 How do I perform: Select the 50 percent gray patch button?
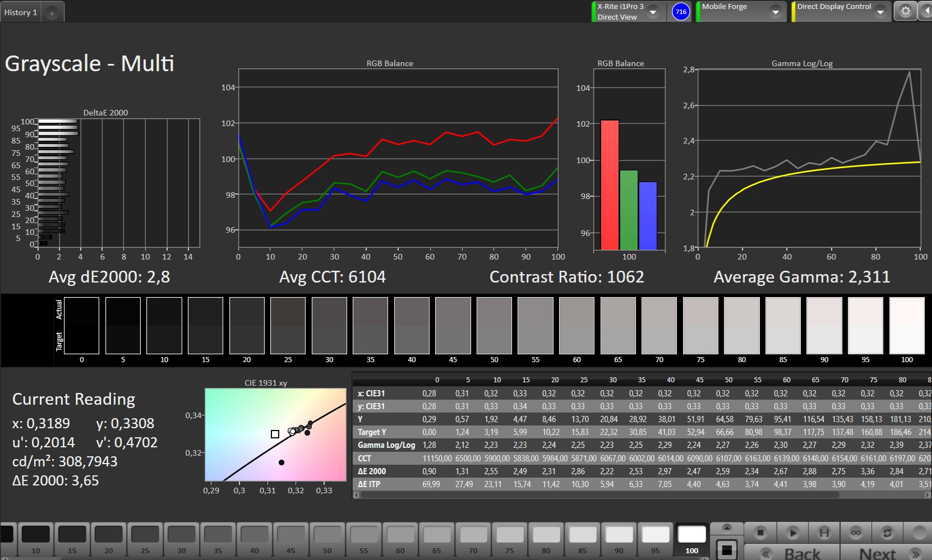(327, 539)
